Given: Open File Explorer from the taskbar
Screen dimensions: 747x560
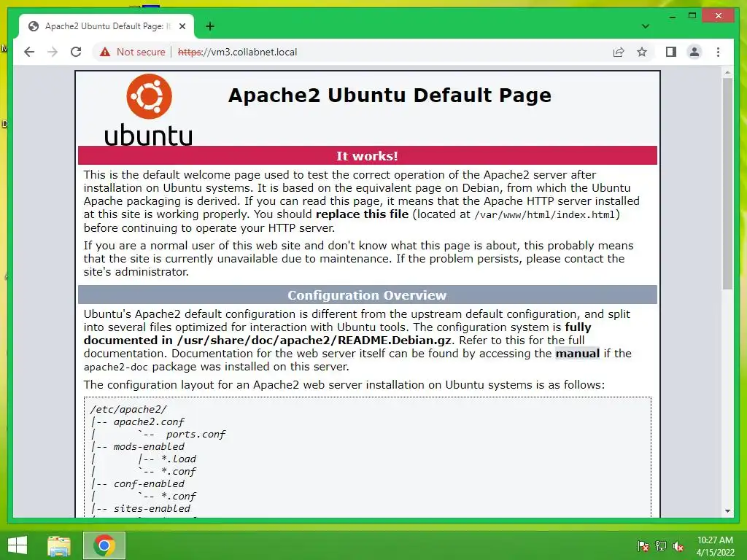Looking at the screenshot, I should (x=59, y=545).
